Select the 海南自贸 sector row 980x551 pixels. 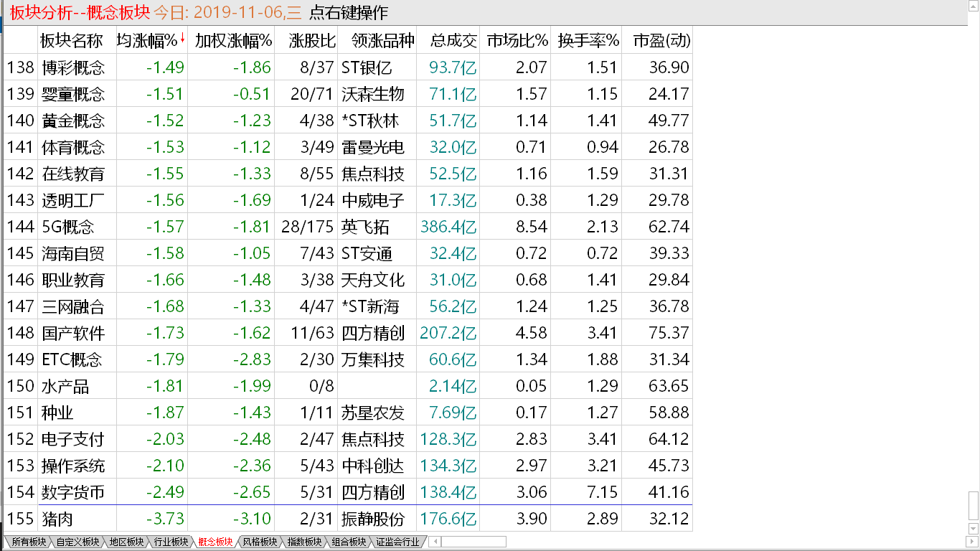click(x=348, y=253)
